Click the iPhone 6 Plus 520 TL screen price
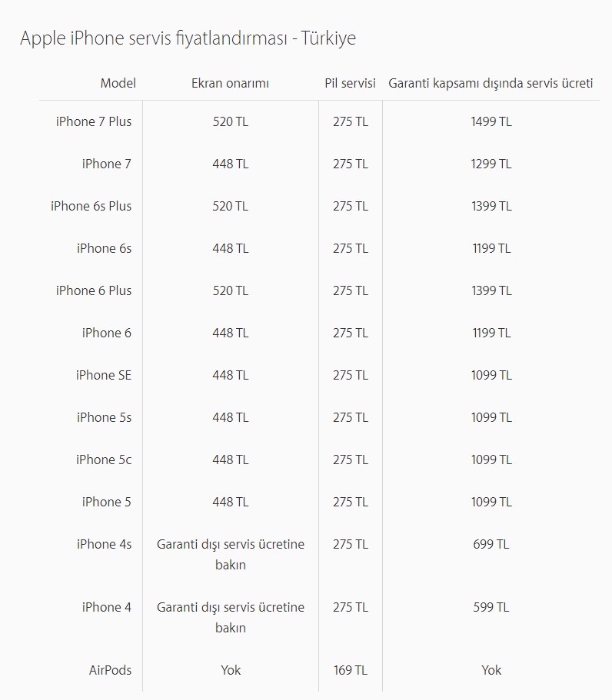 pyautogui.click(x=231, y=290)
